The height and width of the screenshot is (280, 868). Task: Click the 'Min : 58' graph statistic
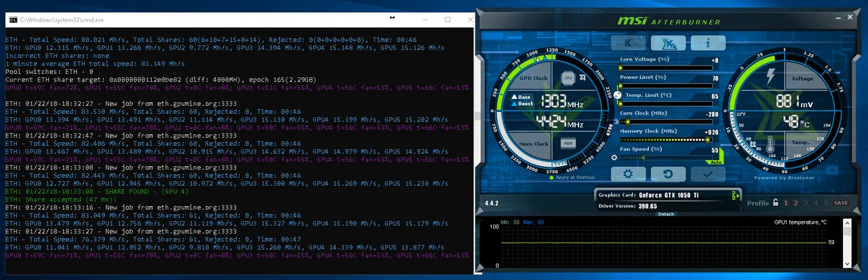click(509, 222)
